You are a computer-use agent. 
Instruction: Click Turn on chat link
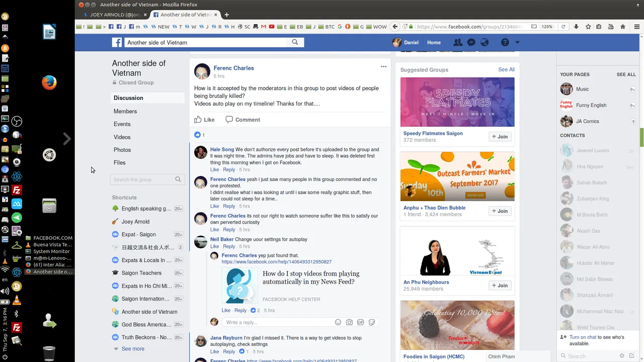[583, 337]
